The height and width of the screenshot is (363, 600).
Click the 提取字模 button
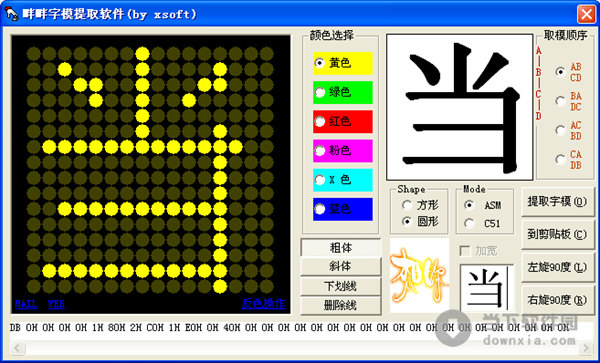coord(558,202)
